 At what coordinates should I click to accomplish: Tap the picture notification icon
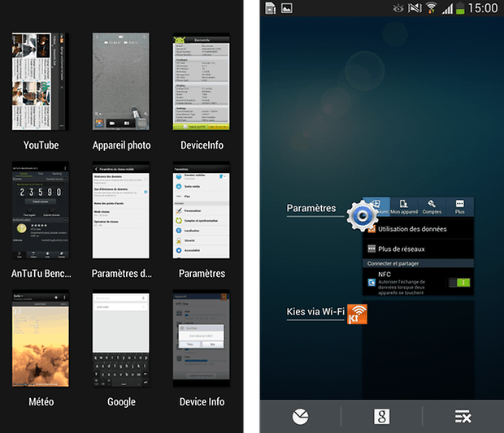click(x=287, y=8)
